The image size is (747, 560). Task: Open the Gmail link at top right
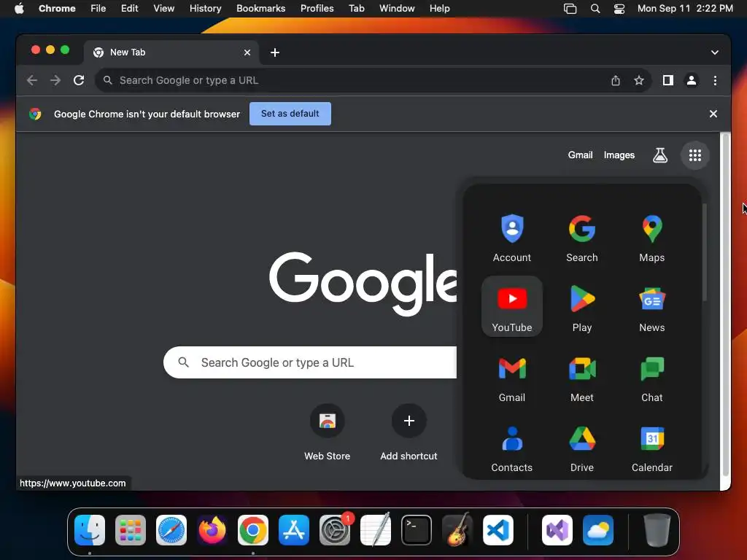(x=580, y=155)
